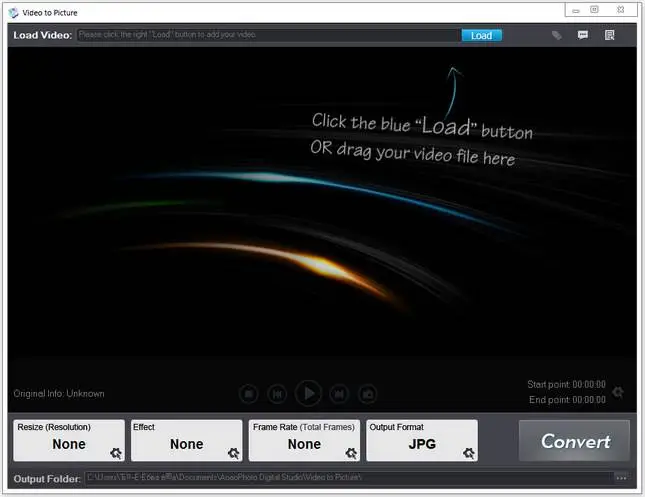Minimize the Video to Picture window

click(576, 10)
